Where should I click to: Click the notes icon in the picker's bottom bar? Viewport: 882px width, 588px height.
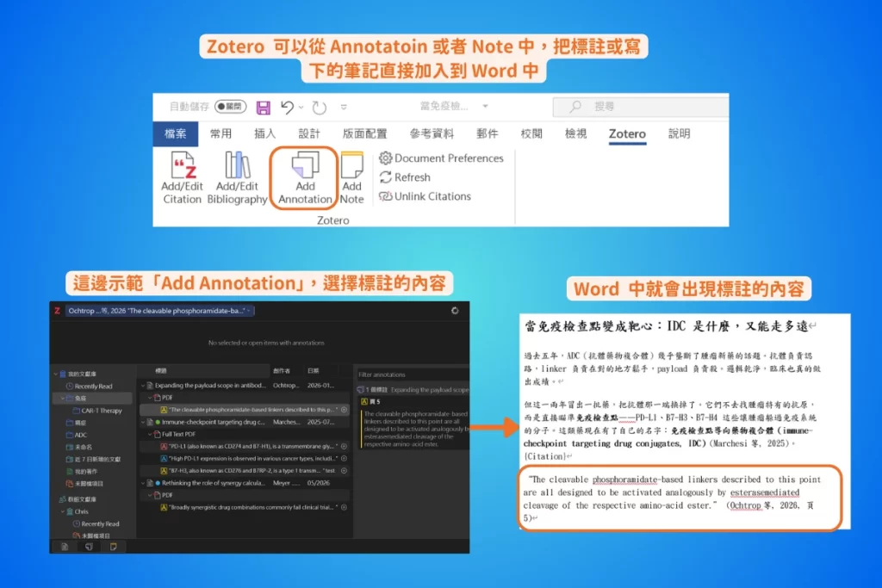(x=113, y=547)
